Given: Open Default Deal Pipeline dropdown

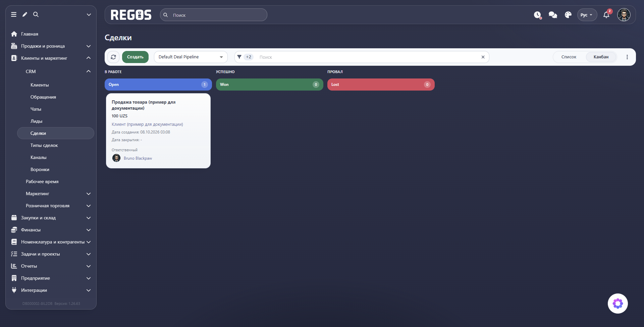Looking at the screenshot, I should click(x=191, y=57).
